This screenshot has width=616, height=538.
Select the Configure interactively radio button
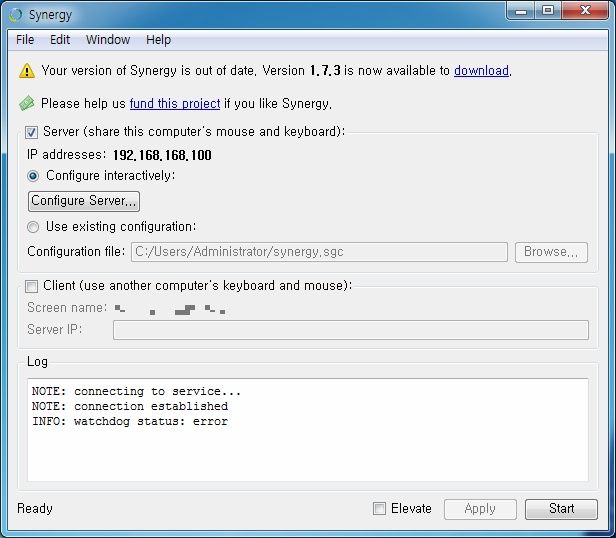33,176
